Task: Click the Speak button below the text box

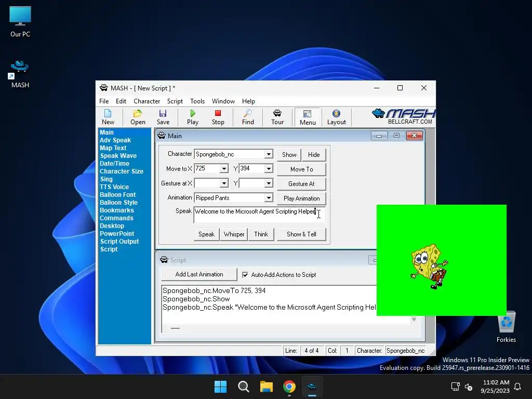Action: pyautogui.click(x=206, y=234)
